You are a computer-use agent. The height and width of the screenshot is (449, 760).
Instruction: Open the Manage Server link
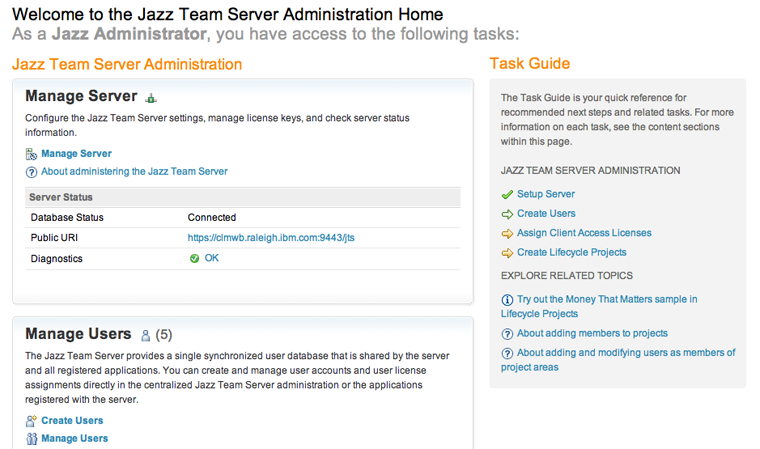[x=76, y=154]
